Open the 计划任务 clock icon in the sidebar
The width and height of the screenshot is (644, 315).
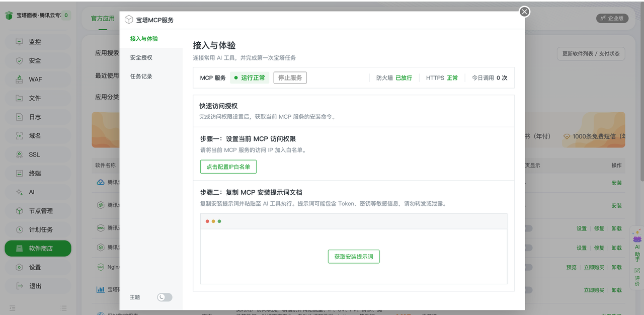click(x=19, y=229)
